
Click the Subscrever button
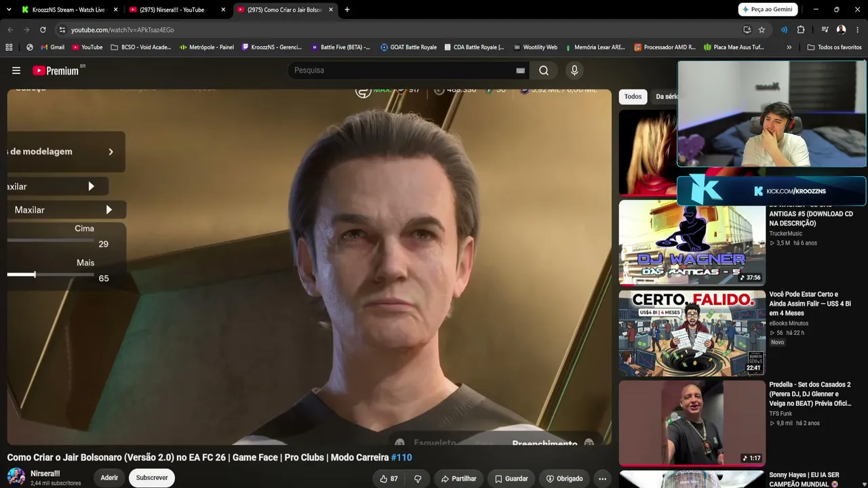click(152, 478)
